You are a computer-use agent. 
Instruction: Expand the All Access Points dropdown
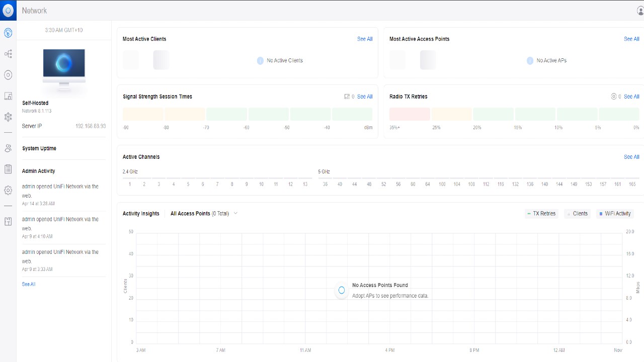click(x=204, y=214)
